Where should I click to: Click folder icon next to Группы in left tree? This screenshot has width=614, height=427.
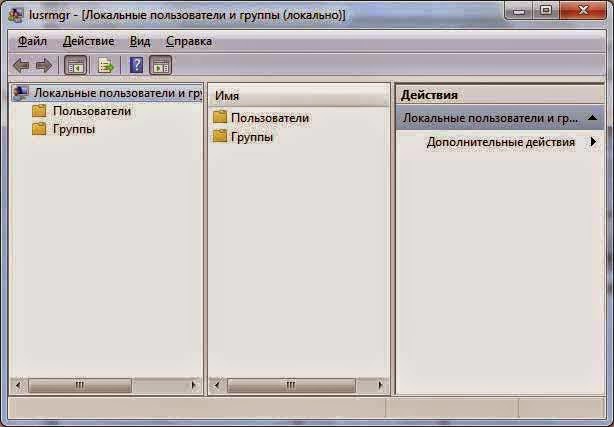point(39,128)
